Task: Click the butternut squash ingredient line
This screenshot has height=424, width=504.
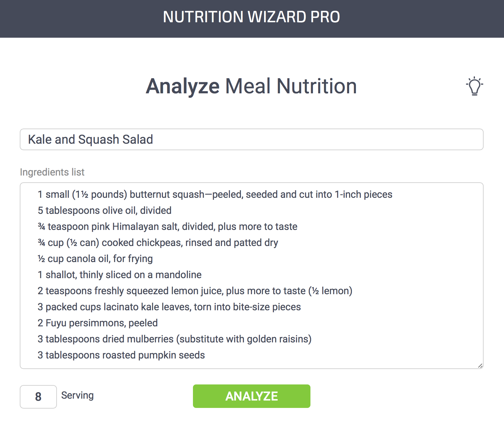Action: click(x=215, y=194)
